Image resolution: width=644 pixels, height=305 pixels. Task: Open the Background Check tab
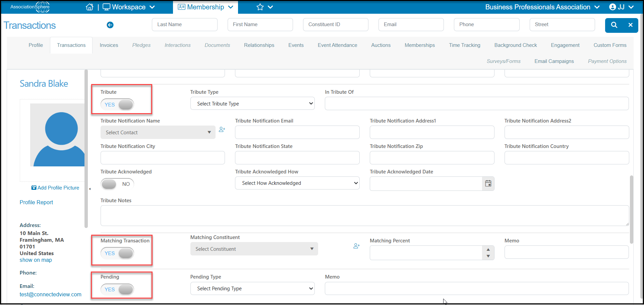click(x=516, y=45)
